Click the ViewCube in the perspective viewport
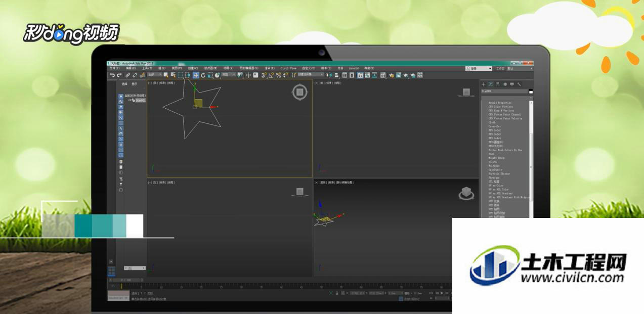This screenshot has width=644, height=314. click(466, 193)
